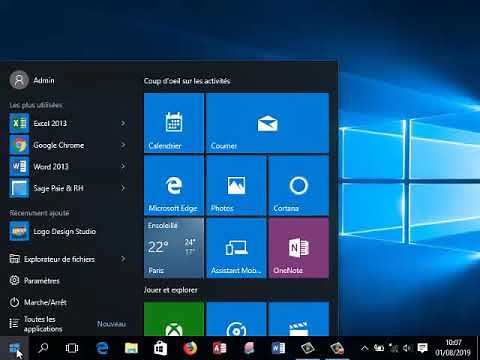Open the Films and TV clapperboard tile

(x=298, y=319)
